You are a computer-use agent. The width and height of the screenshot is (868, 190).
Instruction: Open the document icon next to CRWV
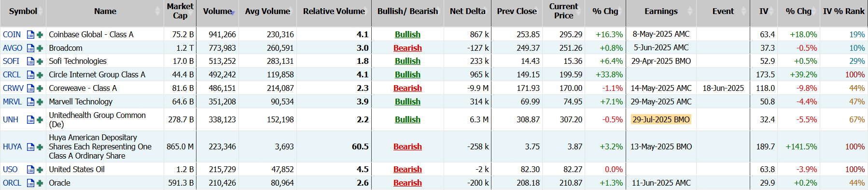click(x=30, y=88)
